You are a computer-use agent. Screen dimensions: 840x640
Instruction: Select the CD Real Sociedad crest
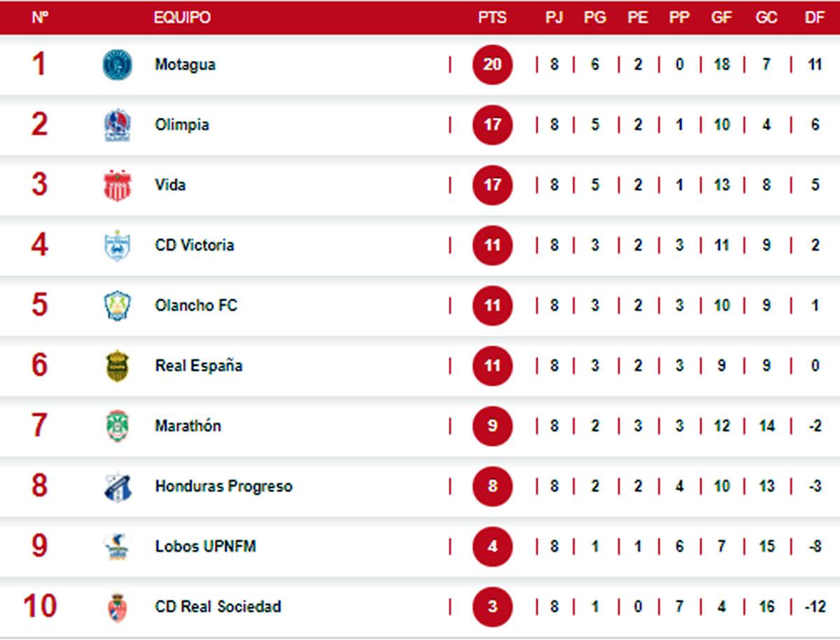click(x=118, y=607)
